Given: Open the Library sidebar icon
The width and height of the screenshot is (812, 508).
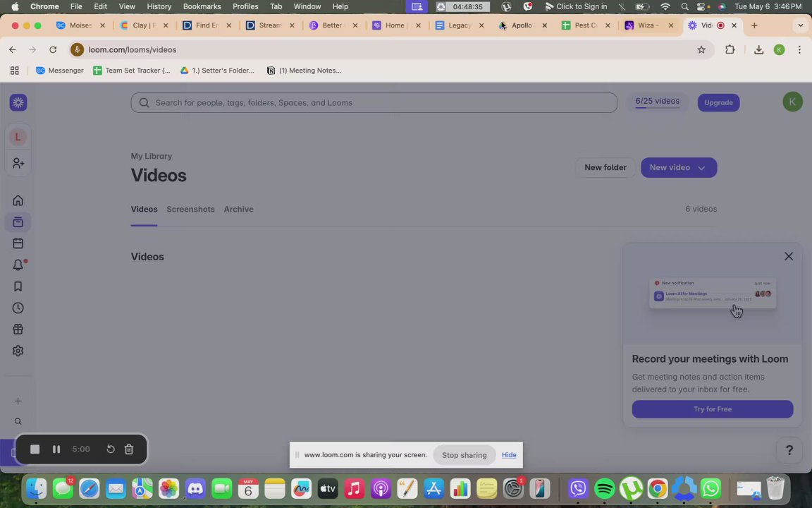Looking at the screenshot, I should click(18, 222).
